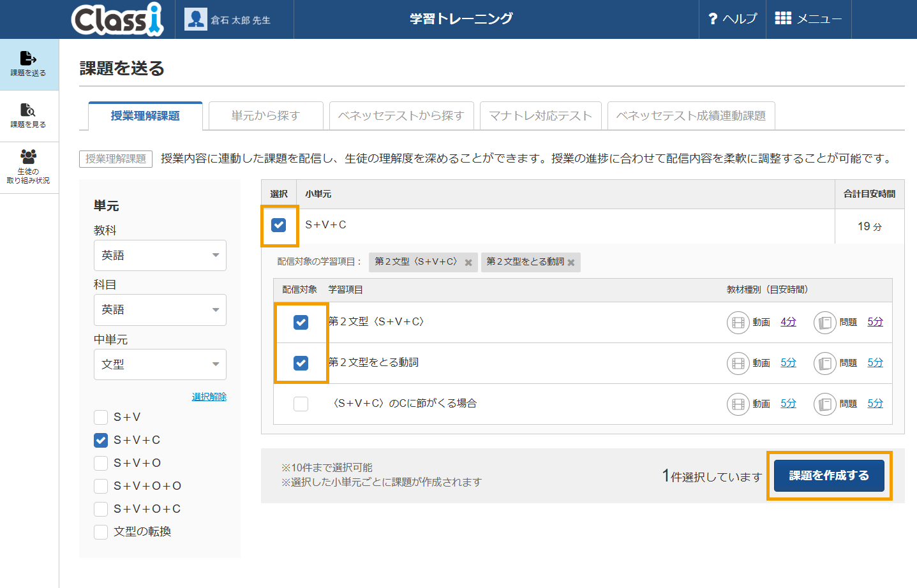Open the 科目 dropdown
The image size is (917, 588).
pos(160,310)
